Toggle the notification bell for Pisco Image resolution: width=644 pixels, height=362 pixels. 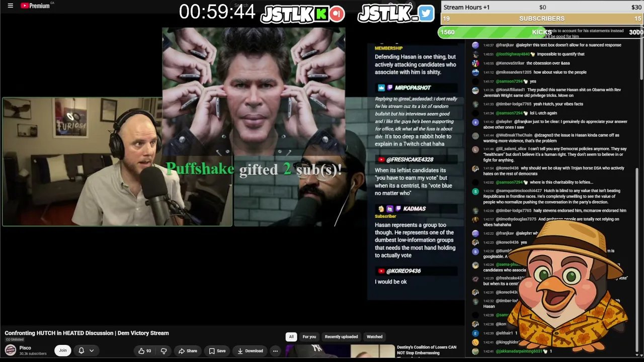tap(81, 350)
